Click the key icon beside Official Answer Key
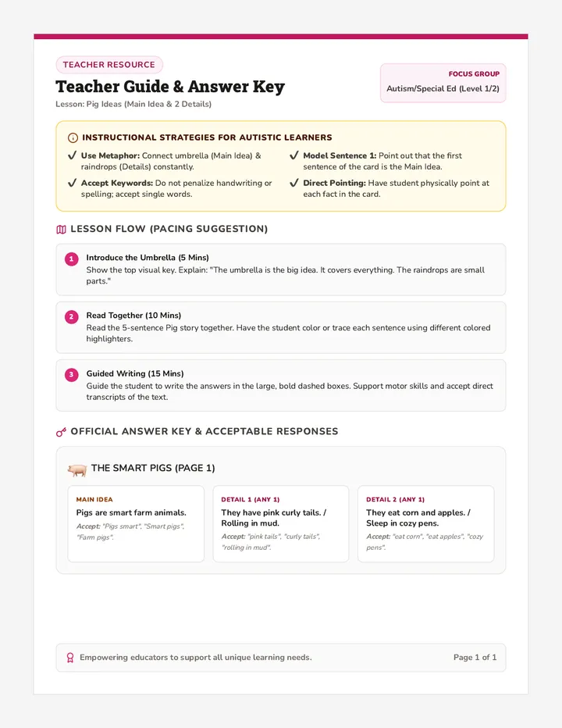 pyautogui.click(x=61, y=432)
